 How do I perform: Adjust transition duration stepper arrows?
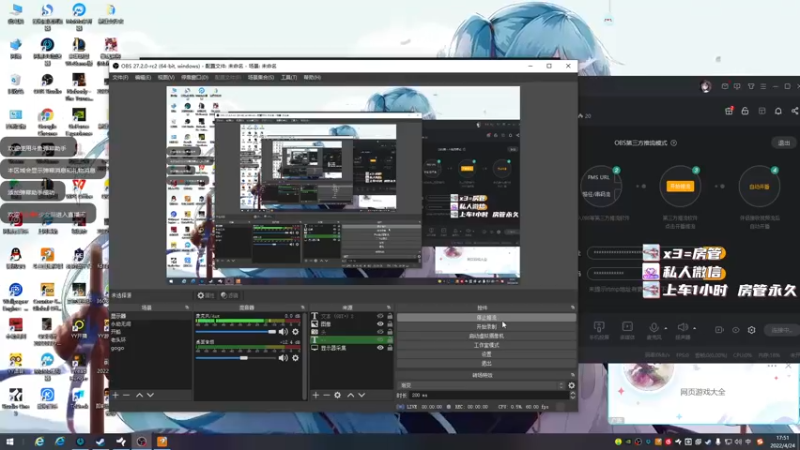572,395
